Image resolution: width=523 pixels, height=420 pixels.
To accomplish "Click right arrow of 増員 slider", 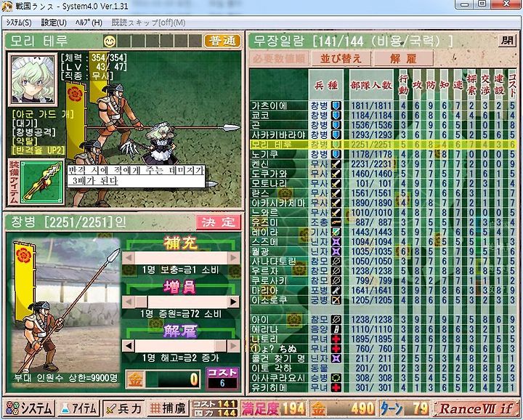I will [233, 302].
